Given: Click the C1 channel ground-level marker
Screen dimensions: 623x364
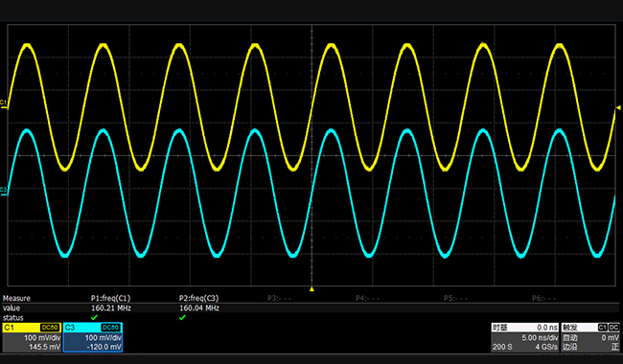Looking at the screenshot, I should (x=3, y=104).
